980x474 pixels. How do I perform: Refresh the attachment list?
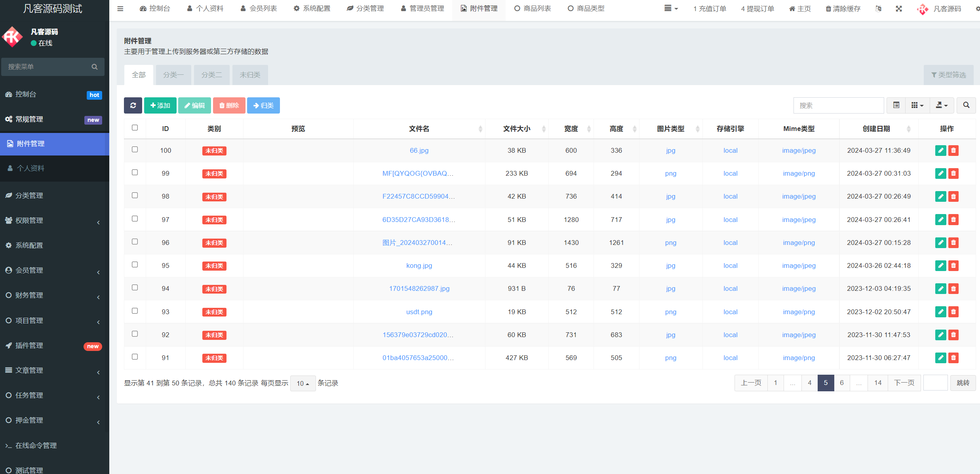(x=133, y=105)
